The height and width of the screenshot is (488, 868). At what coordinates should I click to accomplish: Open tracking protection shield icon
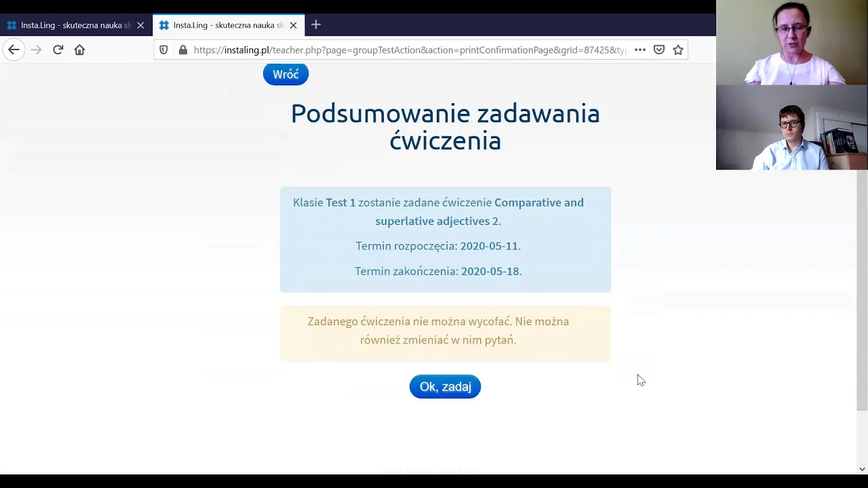(163, 49)
